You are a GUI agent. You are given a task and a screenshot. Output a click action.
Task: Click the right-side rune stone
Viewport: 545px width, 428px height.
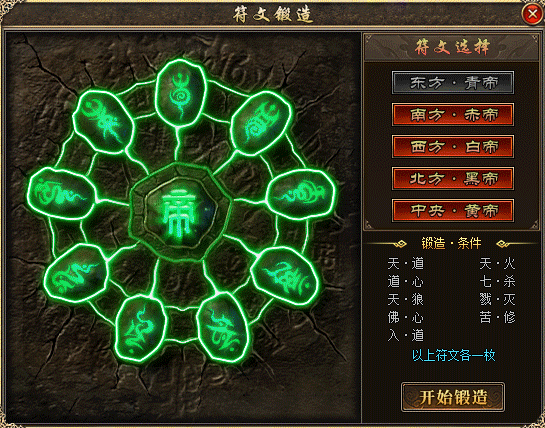[300, 194]
